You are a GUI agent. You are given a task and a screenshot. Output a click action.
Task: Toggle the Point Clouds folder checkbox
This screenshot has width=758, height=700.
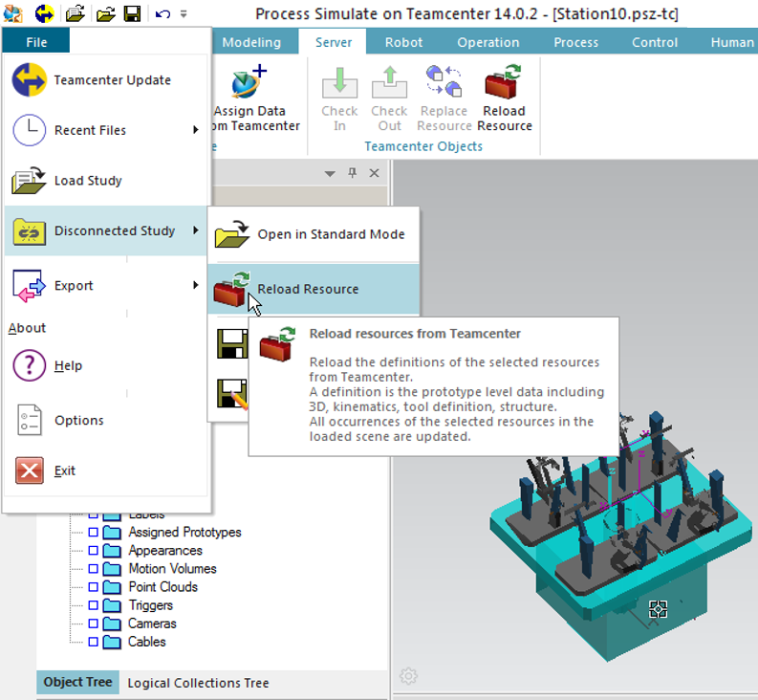[x=93, y=587]
